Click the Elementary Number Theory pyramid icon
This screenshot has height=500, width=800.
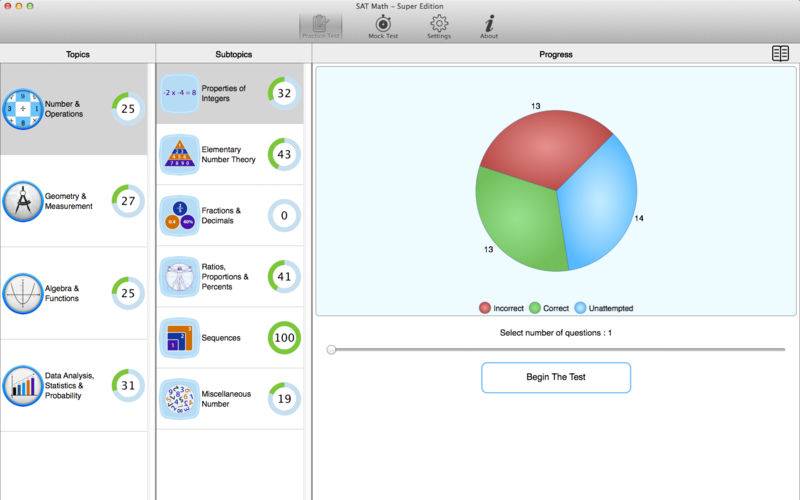coord(180,154)
